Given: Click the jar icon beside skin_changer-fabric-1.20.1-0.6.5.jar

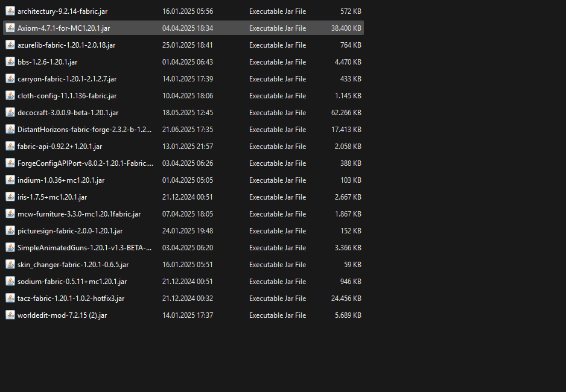Looking at the screenshot, I should (x=10, y=265).
